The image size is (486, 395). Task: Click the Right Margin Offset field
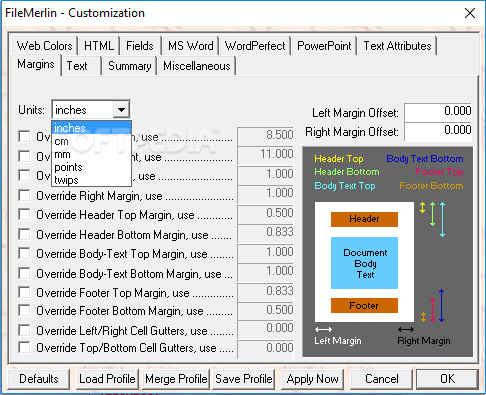[438, 131]
